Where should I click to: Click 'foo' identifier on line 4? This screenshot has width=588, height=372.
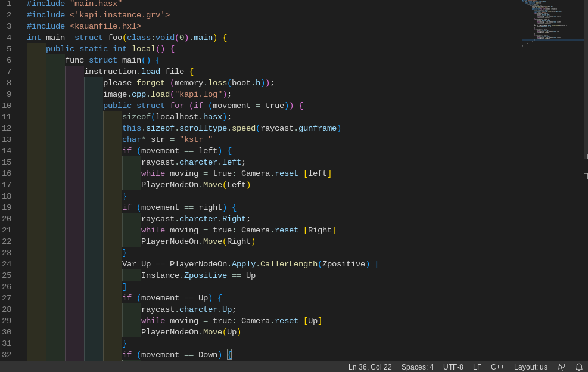tap(115, 38)
